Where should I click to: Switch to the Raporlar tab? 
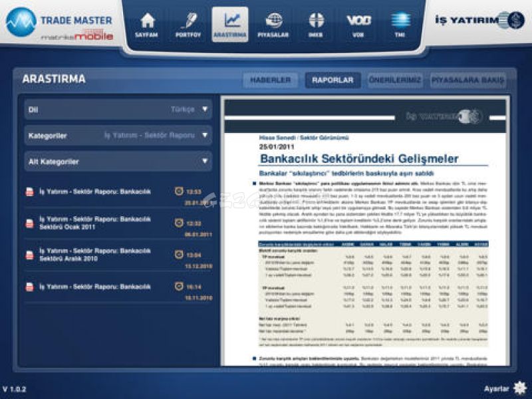pyautogui.click(x=332, y=80)
